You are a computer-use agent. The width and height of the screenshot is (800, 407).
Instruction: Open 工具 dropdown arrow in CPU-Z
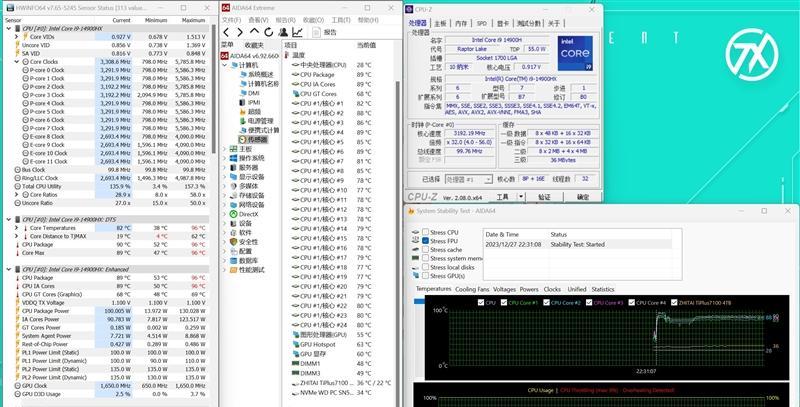tap(520, 197)
